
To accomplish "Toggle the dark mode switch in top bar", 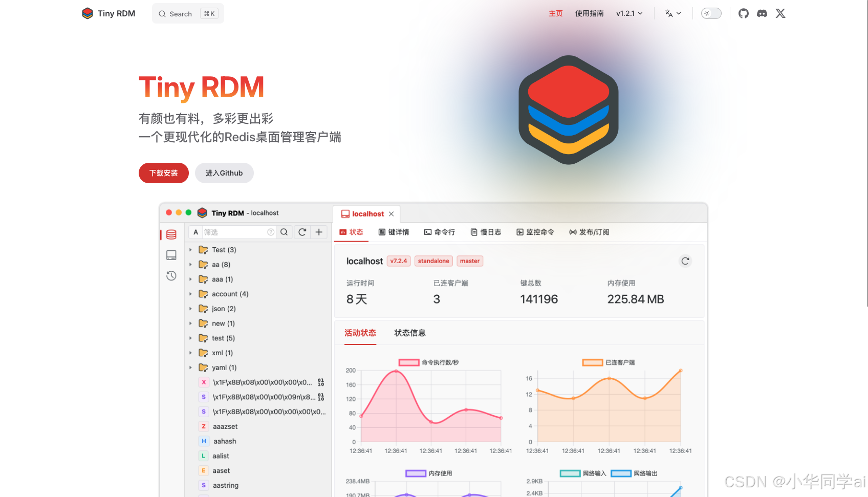I will point(711,13).
